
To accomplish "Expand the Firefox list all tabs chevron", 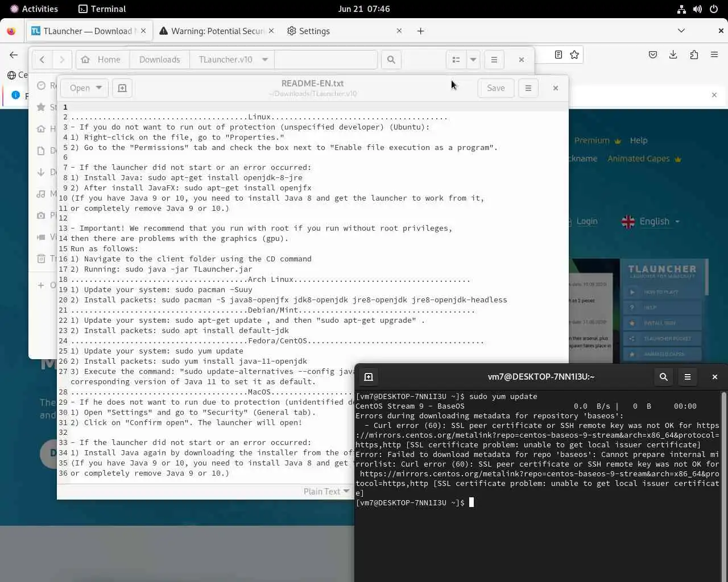I will [x=681, y=31].
